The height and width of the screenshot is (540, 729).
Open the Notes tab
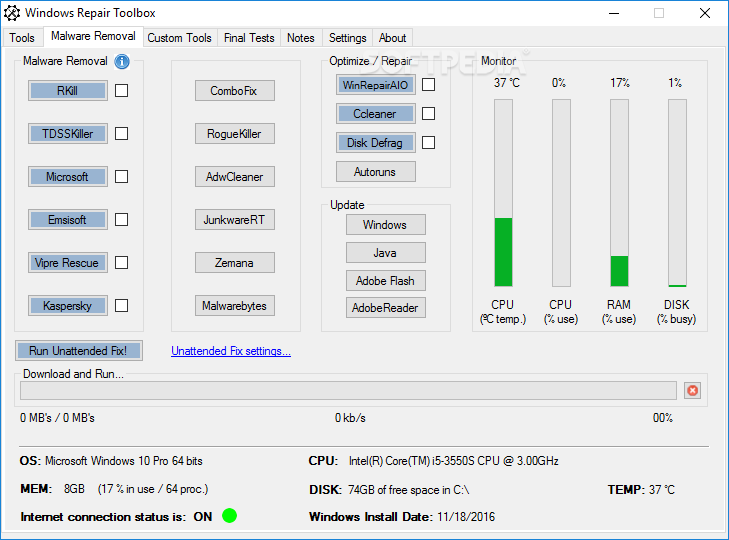pyautogui.click(x=301, y=38)
